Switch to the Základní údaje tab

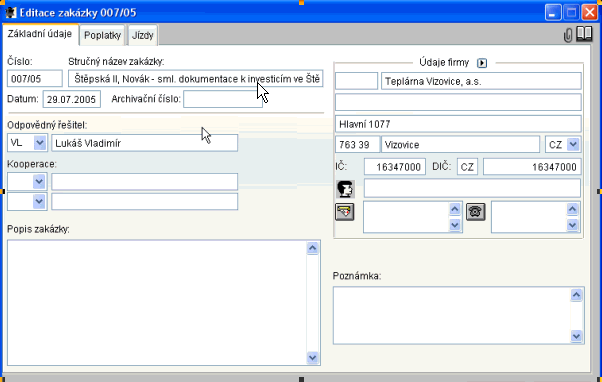click(40, 34)
